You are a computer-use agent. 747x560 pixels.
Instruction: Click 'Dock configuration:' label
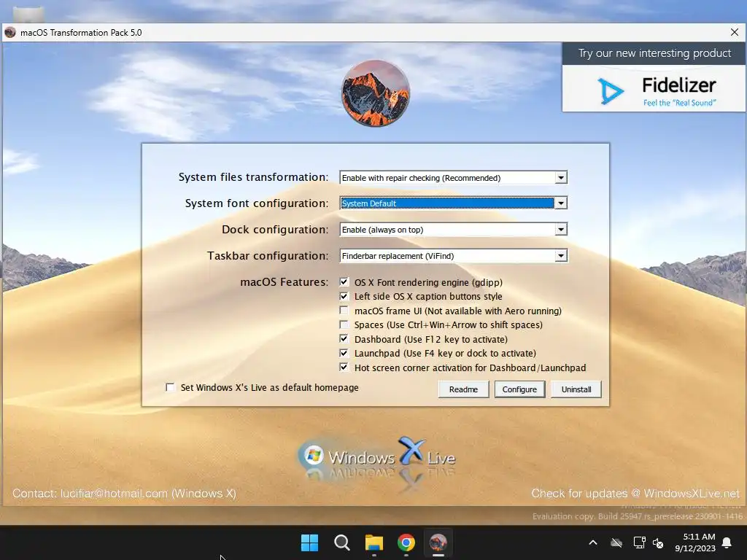coord(275,230)
